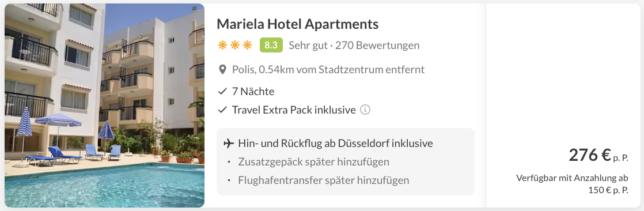This screenshot has height=211, width=644.
Task: Click the Sehr gut rating label
Action: click(x=307, y=45)
